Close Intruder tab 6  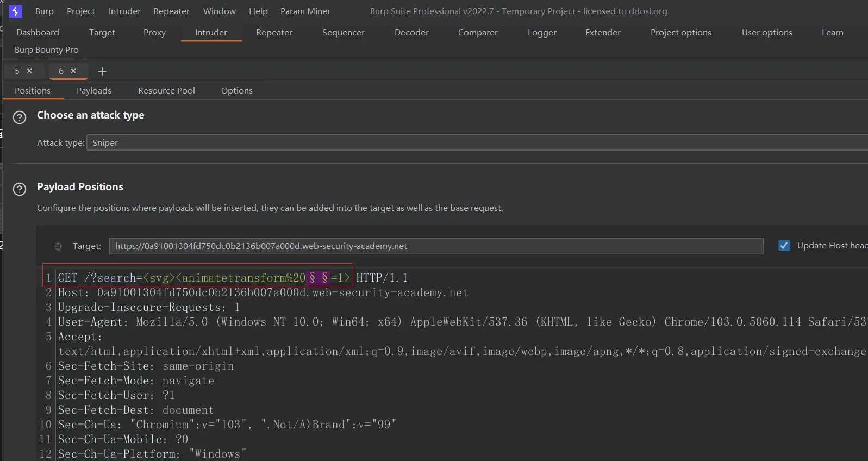point(73,71)
